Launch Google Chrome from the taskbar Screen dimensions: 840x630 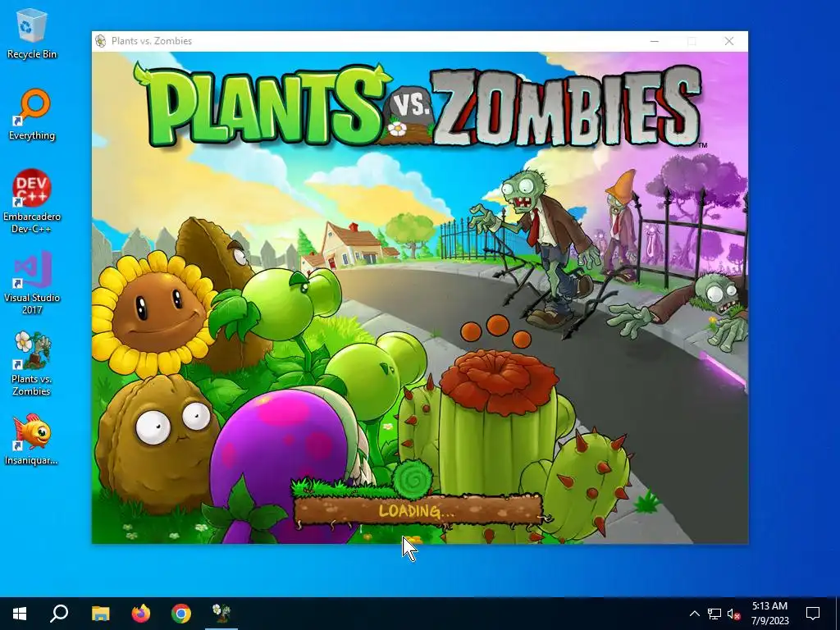coord(181,614)
